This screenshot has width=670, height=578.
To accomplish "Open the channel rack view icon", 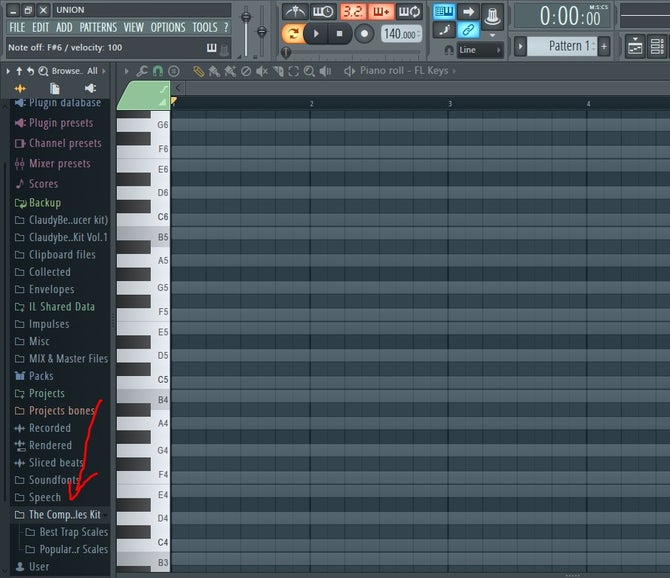I will pyautogui.click(x=657, y=46).
